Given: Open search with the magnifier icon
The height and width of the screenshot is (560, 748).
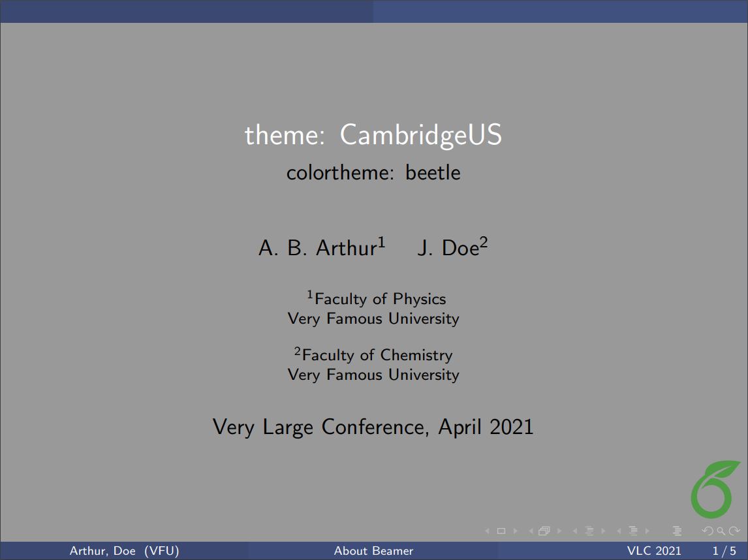Looking at the screenshot, I should pyautogui.click(x=721, y=531).
